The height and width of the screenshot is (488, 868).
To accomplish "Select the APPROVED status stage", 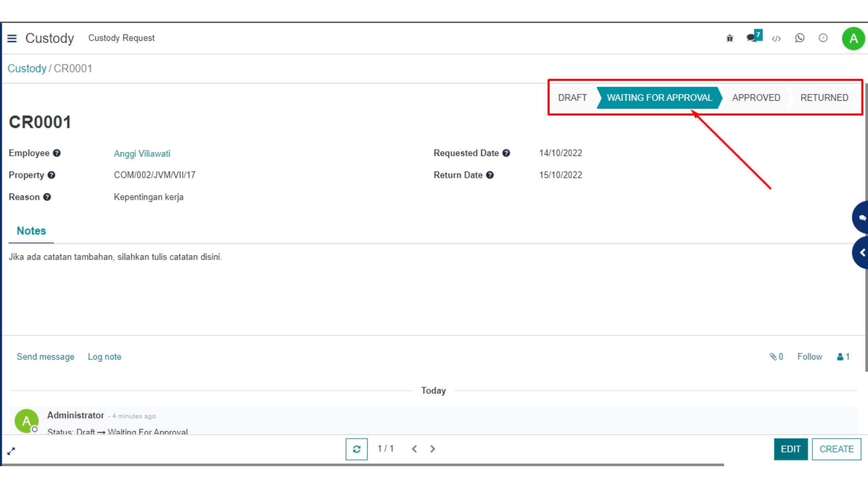I will pyautogui.click(x=756, y=98).
